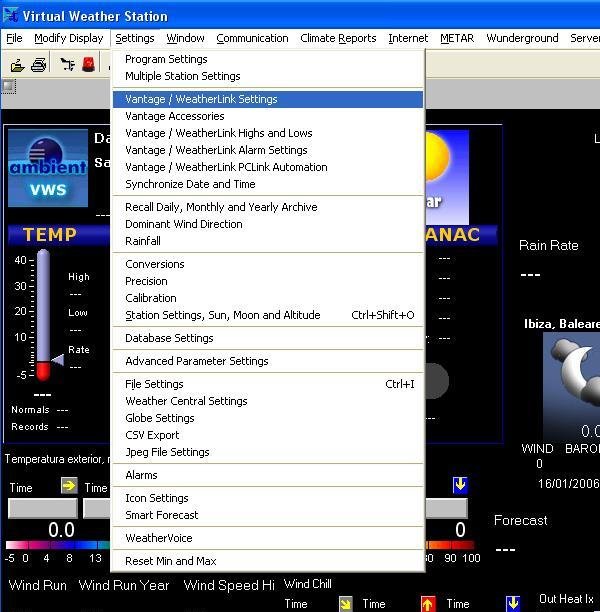Open Calibration settings
This screenshot has width=600, height=612.
[x=268, y=298]
